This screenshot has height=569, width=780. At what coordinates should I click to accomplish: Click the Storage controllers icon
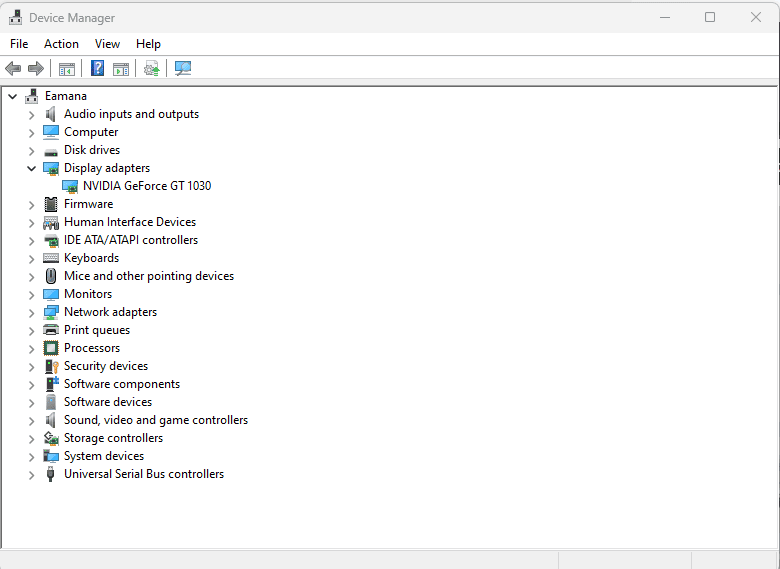pos(51,438)
